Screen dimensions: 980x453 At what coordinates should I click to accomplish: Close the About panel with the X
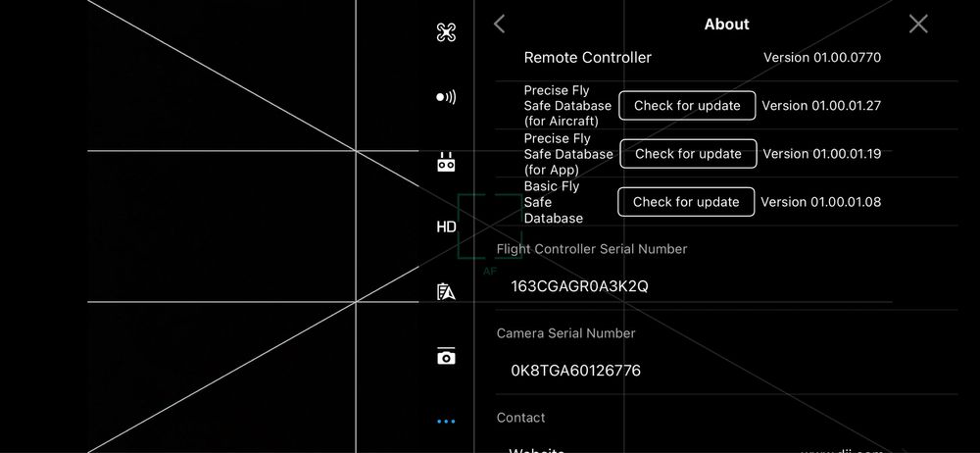pyautogui.click(x=918, y=24)
